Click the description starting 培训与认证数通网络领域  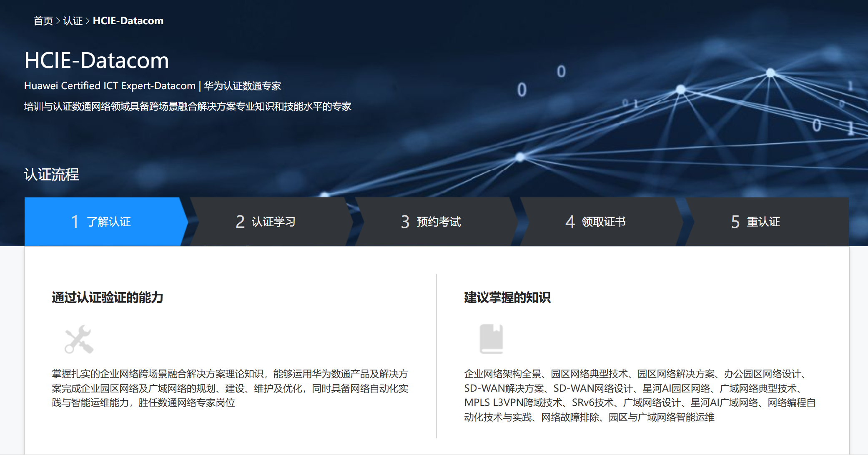point(188,106)
